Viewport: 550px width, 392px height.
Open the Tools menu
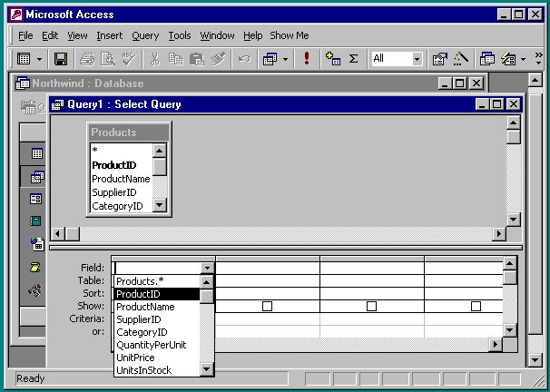coord(179,35)
